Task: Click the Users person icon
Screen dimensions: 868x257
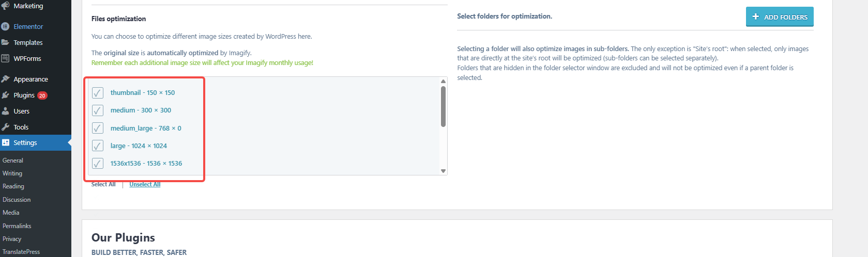Action: point(5,111)
